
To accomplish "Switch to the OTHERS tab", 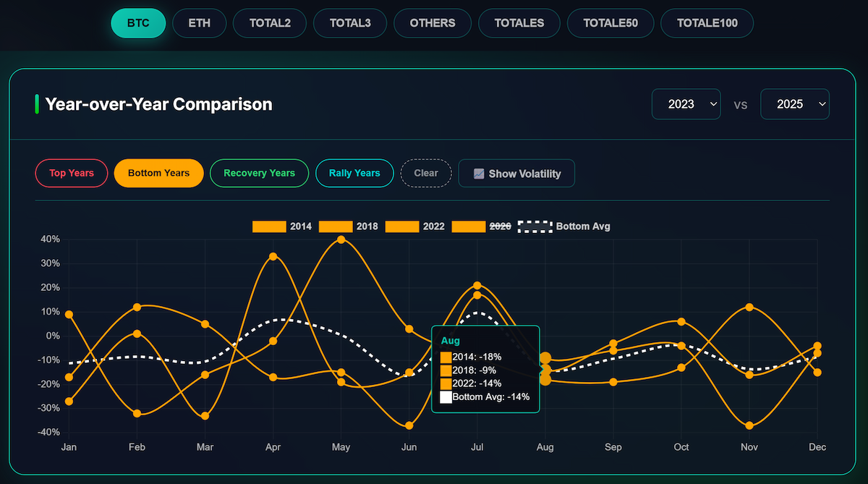I will [x=433, y=23].
